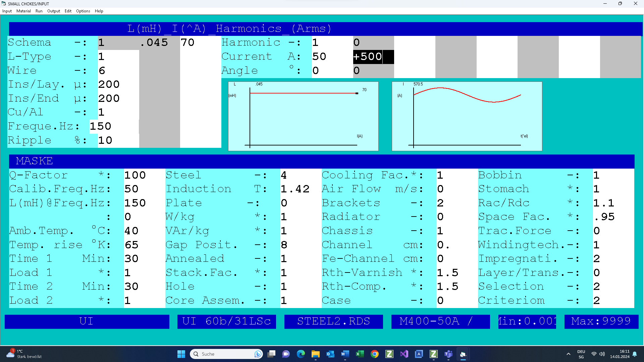The width and height of the screenshot is (644, 362).
Task: Click the Rth-Varnish value 1.5
Action: [457, 273]
